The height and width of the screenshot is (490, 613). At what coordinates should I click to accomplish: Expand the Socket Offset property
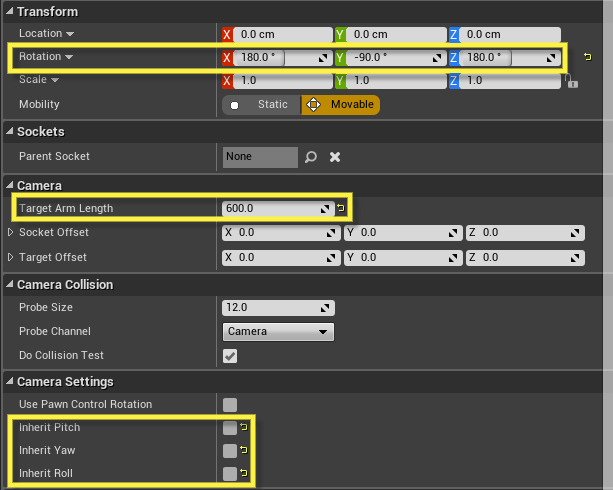pyautogui.click(x=11, y=233)
